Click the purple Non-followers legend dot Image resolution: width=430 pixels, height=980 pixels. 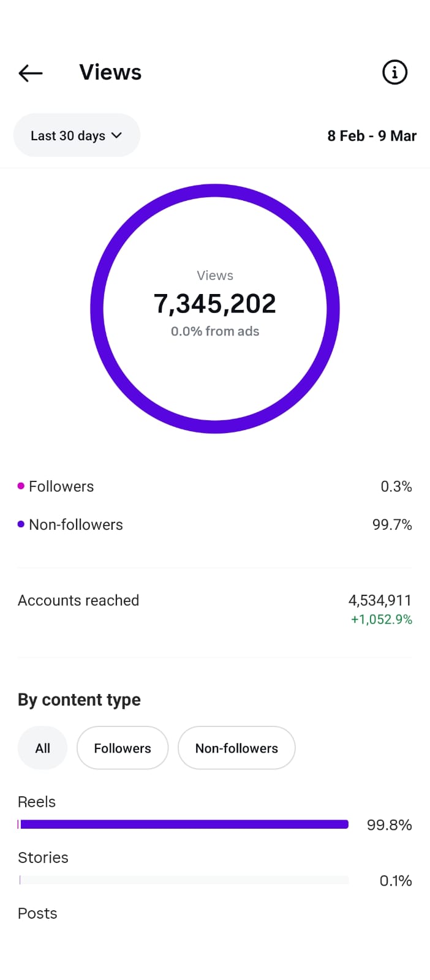21,524
